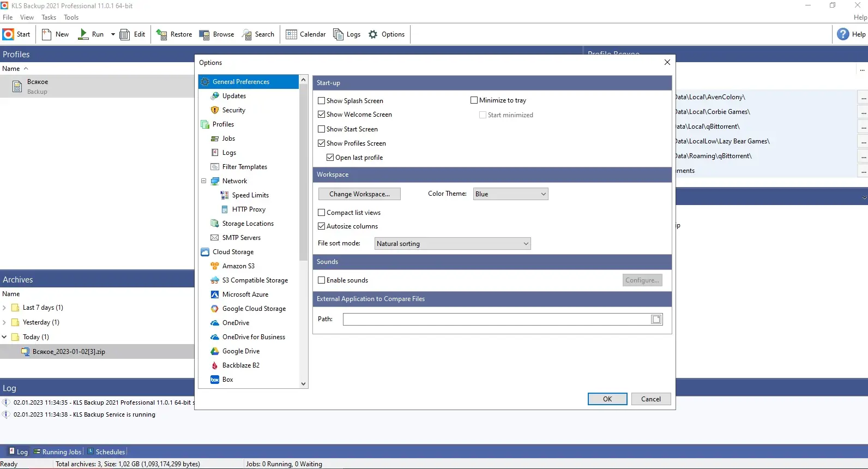Click the Logs toolbar icon

(339, 34)
